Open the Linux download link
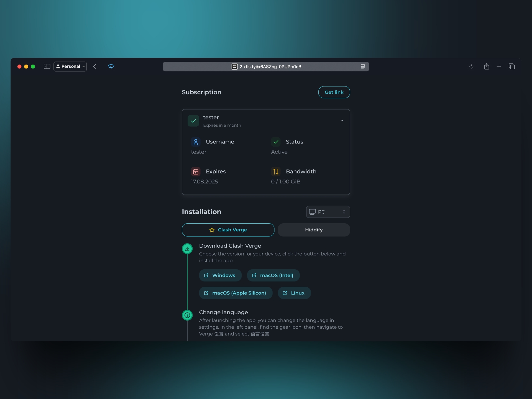The image size is (532, 399). (x=294, y=293)
